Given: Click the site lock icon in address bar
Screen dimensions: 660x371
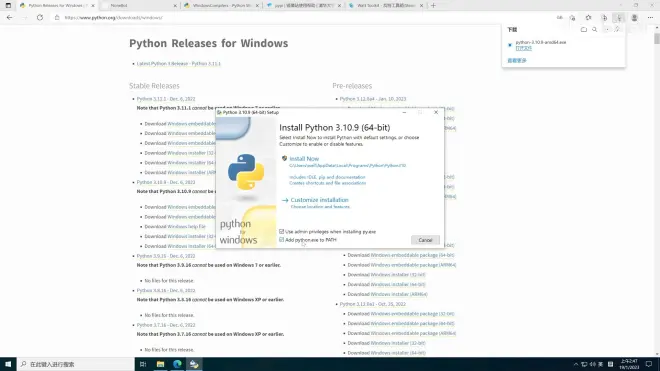Looking at the screenshot, I should tap(57, 18).
